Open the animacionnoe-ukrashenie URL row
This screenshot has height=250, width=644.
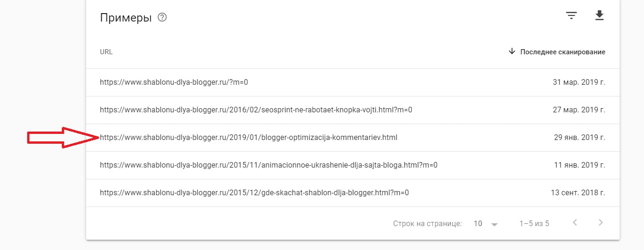click(353, 165)
